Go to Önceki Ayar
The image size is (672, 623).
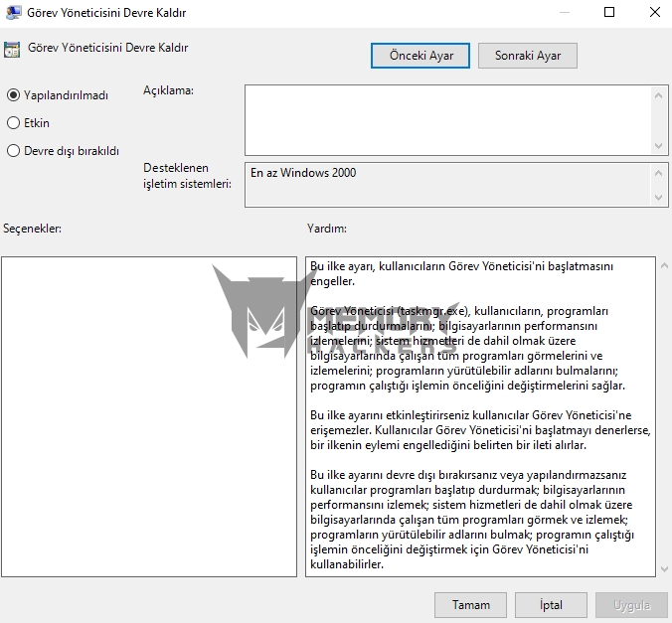coord(420,56)
